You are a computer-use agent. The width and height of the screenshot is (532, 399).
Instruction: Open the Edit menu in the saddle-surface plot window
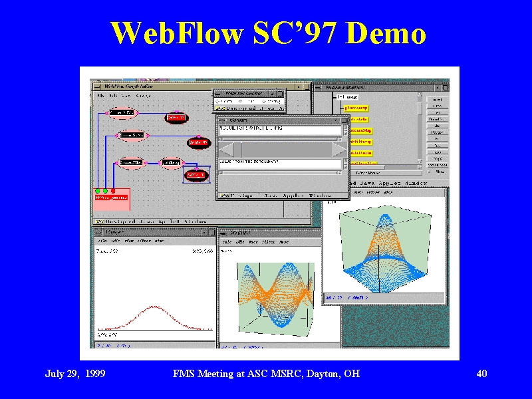(x=240, y=242)
